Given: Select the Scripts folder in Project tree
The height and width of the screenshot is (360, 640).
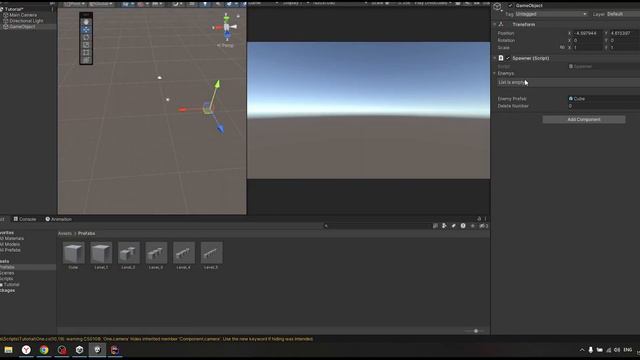Looking at the screenshot, I should [x=7, y=279].
